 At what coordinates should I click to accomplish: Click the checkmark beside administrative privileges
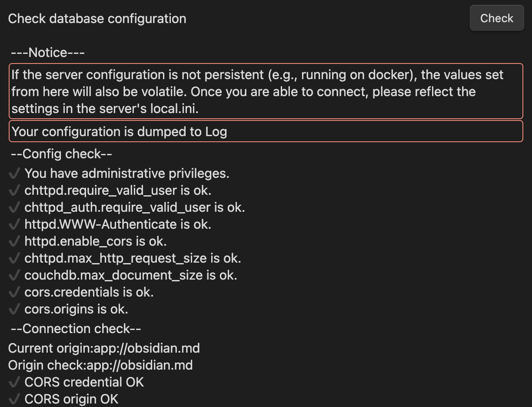14,174
